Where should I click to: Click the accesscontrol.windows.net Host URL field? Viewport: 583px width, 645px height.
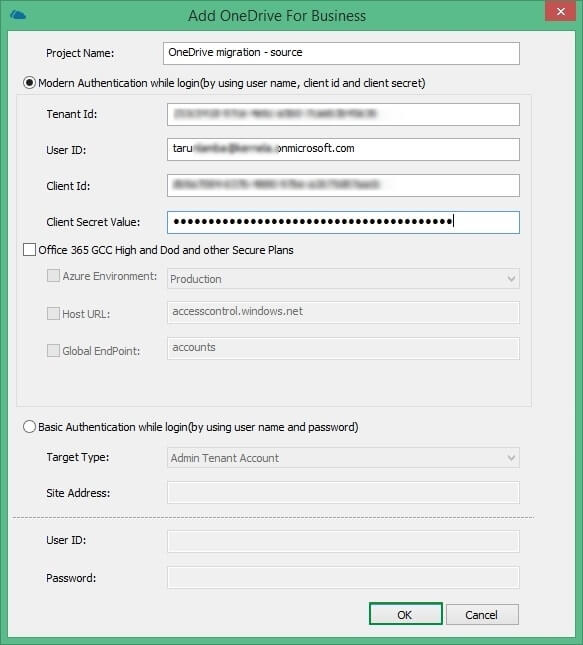pyautogui.click(x=343, y=312)
